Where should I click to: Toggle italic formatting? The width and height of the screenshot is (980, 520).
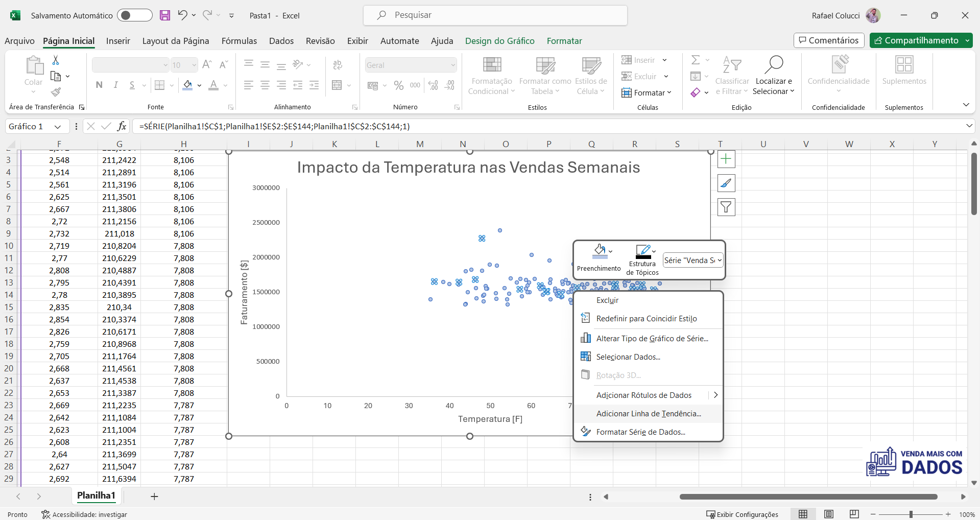pyautogui.click(x=115, y=85)
